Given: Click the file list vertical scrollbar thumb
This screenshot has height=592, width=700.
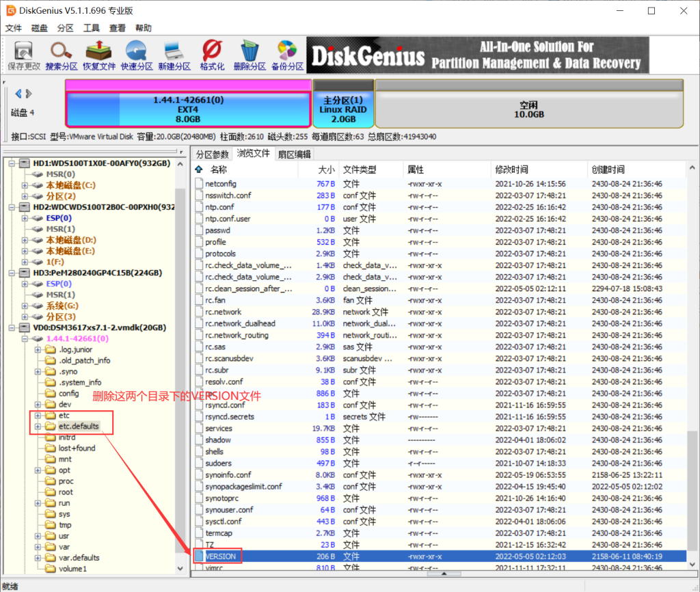Looking at the screenshot, I should click(x=692, y=492).
